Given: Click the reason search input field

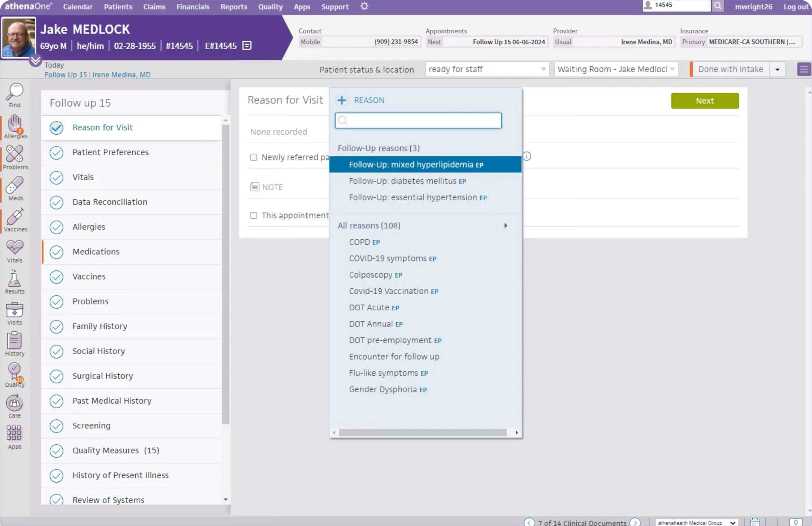Looking at the screenshot, I should click(418, 120).
